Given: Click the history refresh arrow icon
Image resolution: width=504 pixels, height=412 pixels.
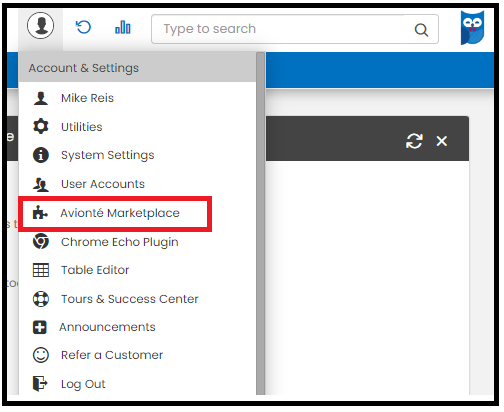Looking at the screenshot, I should pos(83,27).
